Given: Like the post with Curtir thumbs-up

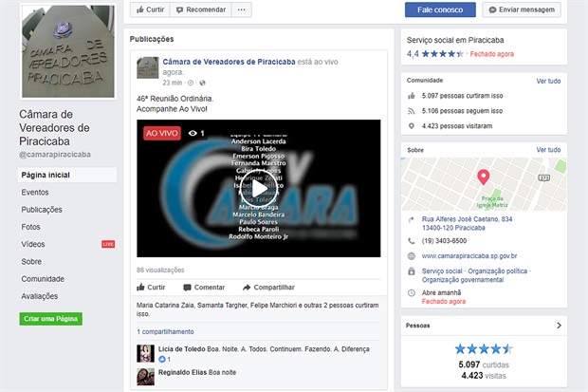Looking at the screenshot, I should [151, 288].
